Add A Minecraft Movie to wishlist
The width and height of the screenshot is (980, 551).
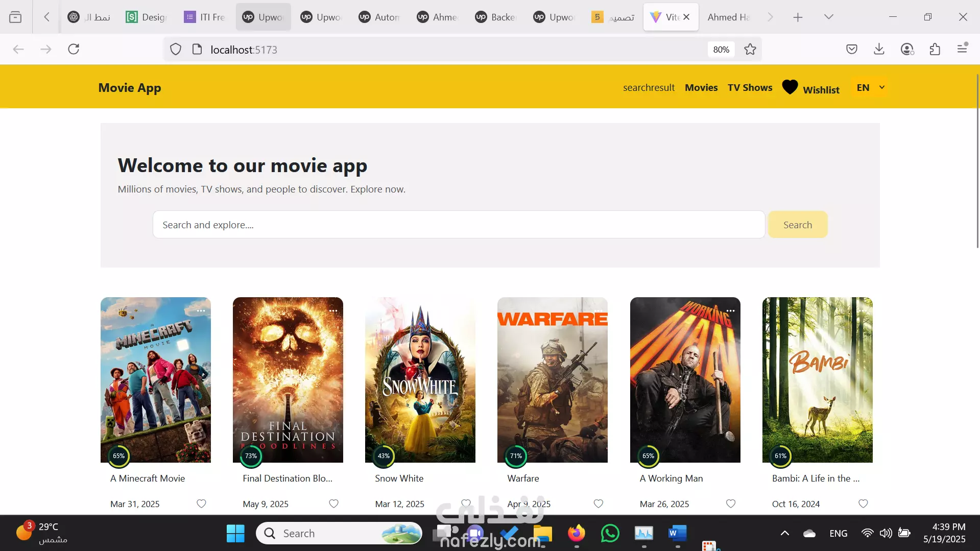click(x=201, y=504)
